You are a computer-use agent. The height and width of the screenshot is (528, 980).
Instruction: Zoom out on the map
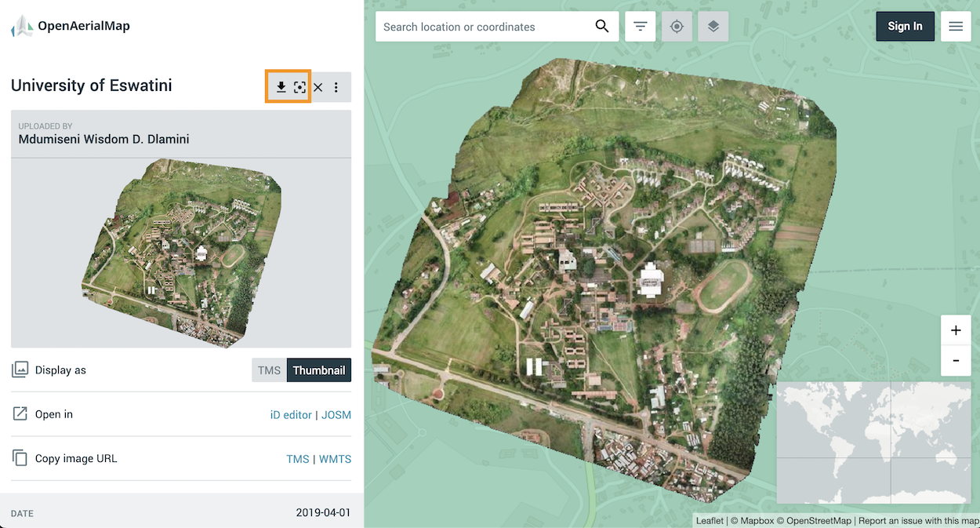click(x=955, y=361)
